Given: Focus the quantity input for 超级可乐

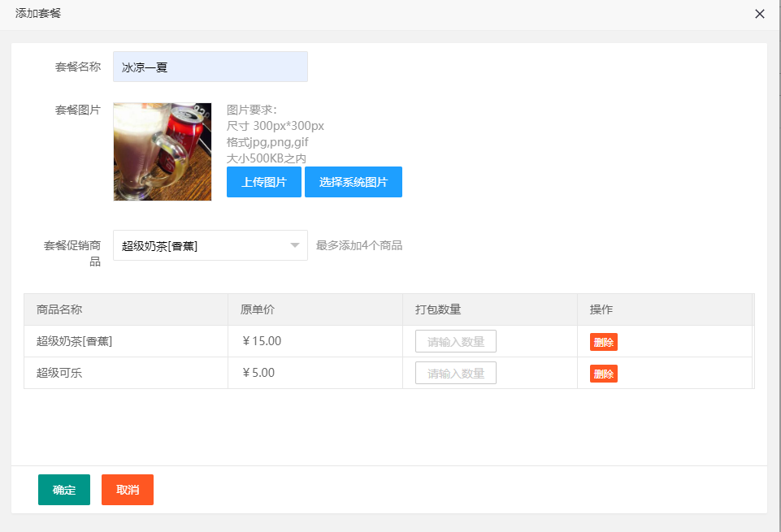Looking at the screenshot, I should coord(455,373).
